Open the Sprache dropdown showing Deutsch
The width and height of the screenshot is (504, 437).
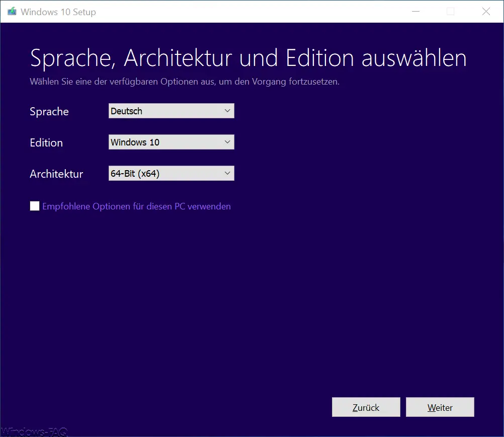(172, 111)
